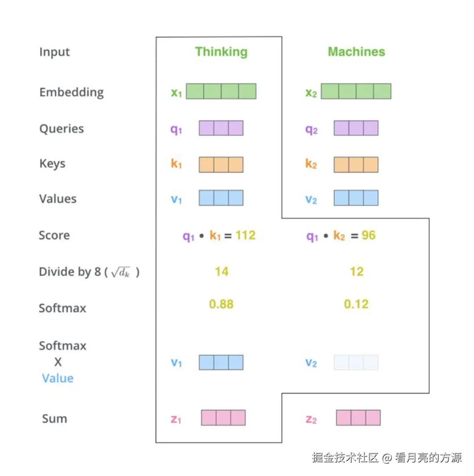Click the score value 96
Screen dimensions: 474x476
(x=369, y=235)
